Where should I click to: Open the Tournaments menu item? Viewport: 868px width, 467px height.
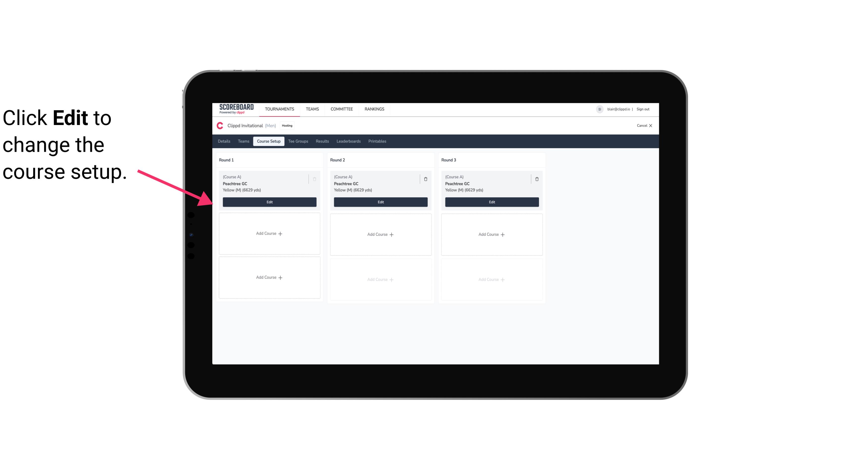coord(280,109)
